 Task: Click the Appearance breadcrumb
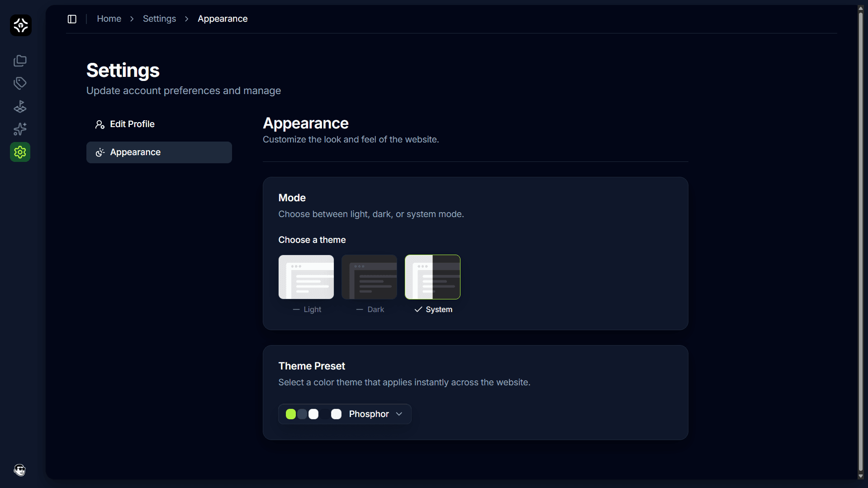coord(223,19)
